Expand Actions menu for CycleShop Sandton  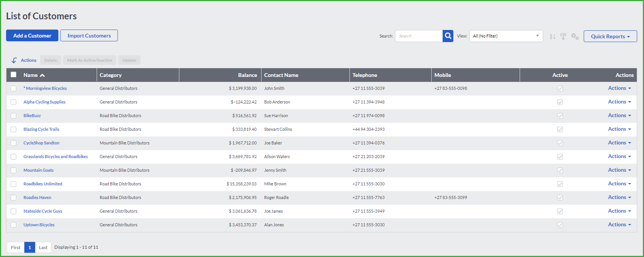point(619,143)
